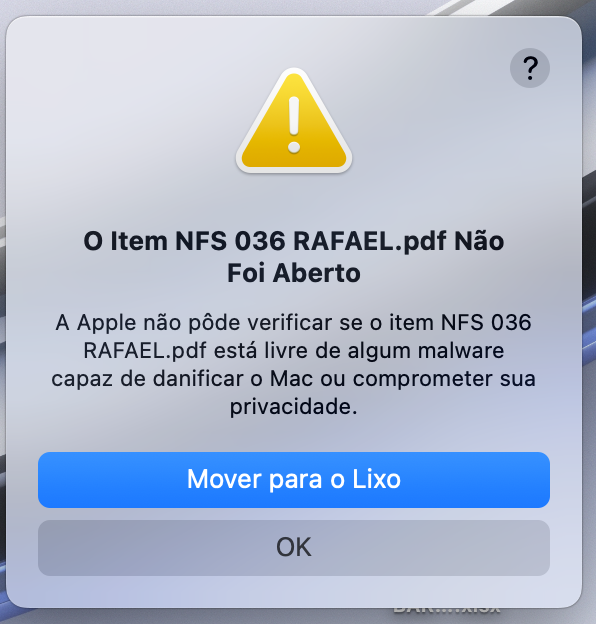Screen dimensions: 596x624
Task: Dismiss the alert with the OK button
Action: pyautogui.click(x=294, y=548)
